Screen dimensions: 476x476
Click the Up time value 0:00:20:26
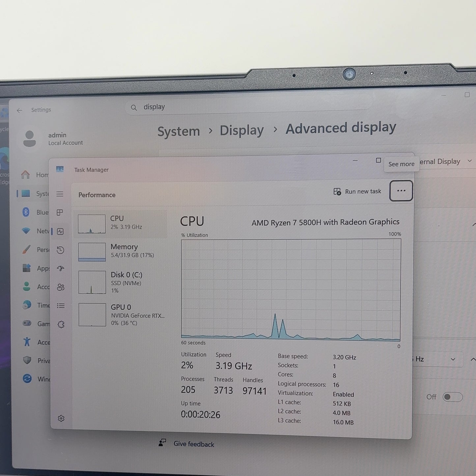tap(200, 414)
